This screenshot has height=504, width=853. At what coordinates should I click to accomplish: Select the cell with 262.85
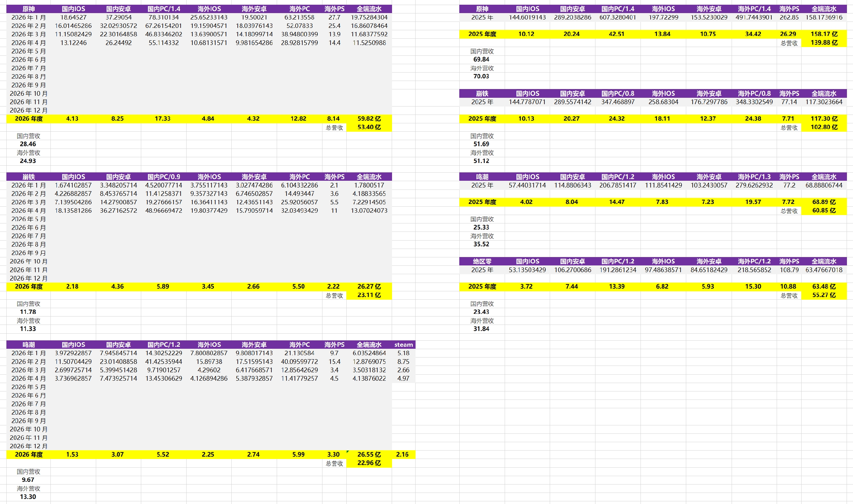pyautogui.click(x=789, y=17)
